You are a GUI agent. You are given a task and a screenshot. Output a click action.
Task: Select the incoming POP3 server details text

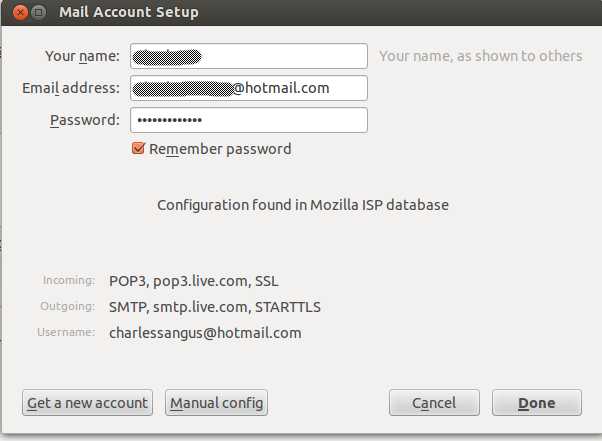click(x=194, y=281)
